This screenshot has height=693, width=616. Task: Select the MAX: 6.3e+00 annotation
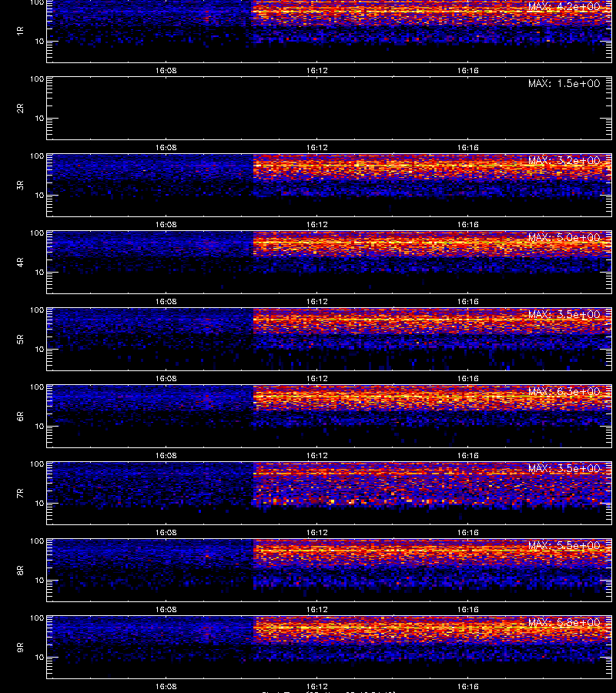pos(564,392)
